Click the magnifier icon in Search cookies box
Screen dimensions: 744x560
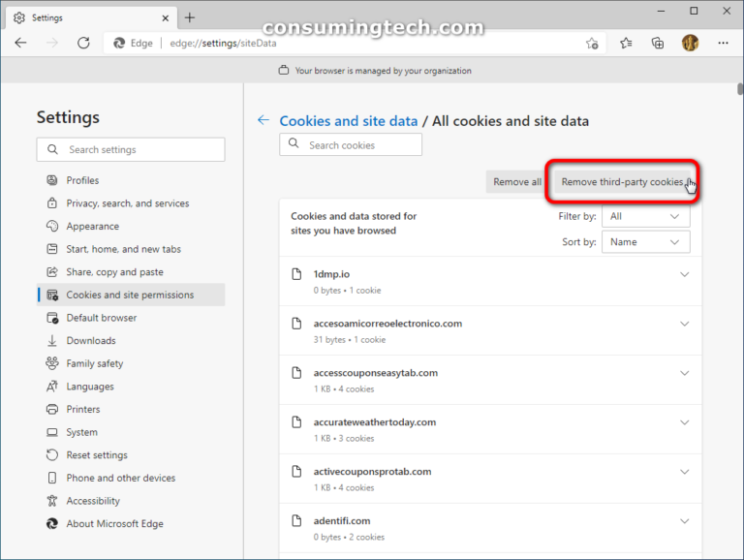[x=294, y=143]
